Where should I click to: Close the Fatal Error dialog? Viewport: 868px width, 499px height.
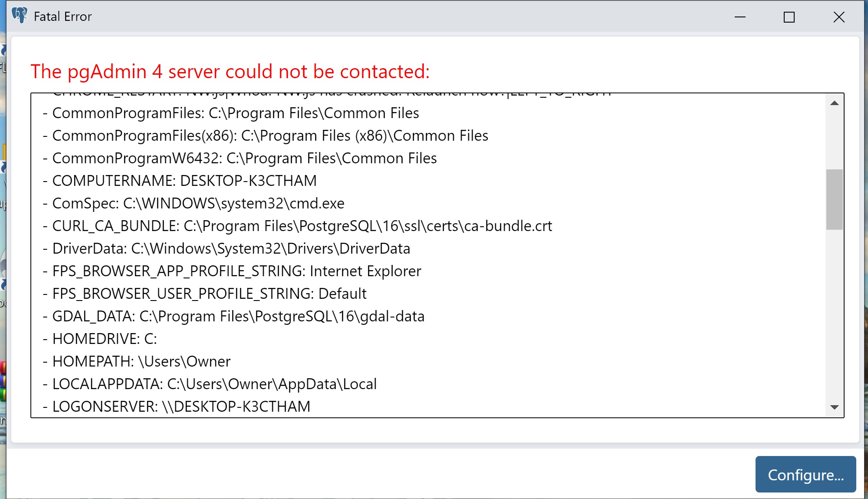[x=839, y=17]
